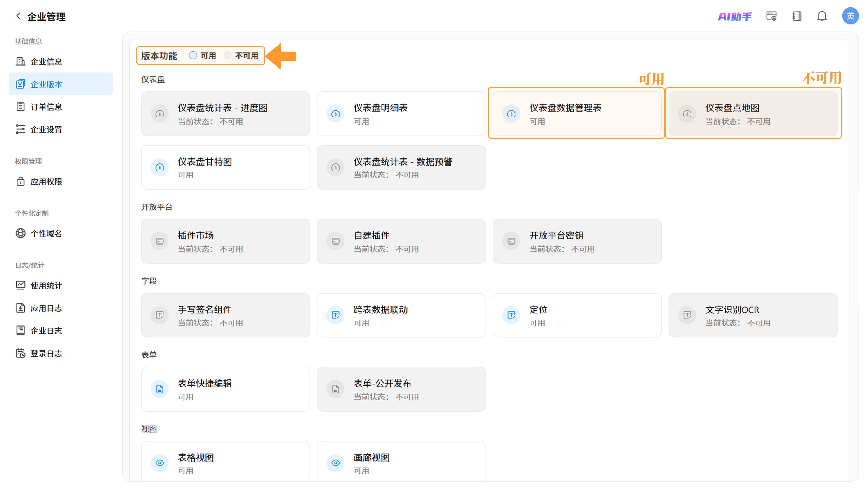Open 使用统计 in the sidebar
Screen dimensions: 868x488
[x=61, y=285]
